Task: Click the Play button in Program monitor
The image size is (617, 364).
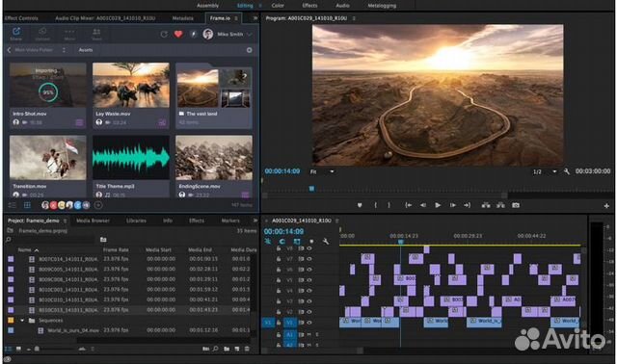Action: [438, 205]
